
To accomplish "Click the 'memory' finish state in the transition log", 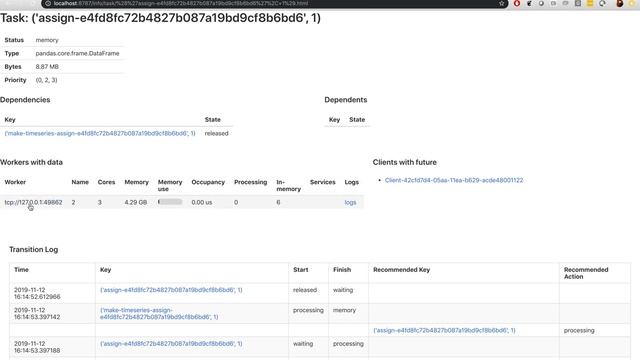I will 344,310.
